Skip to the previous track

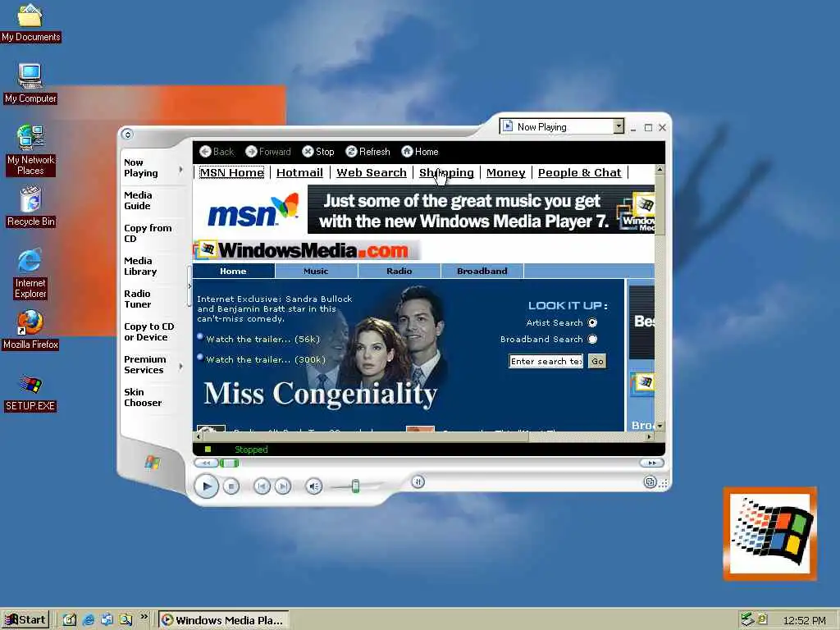(262, 486)
